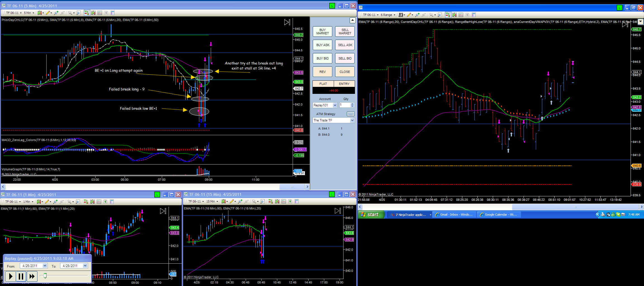644x286 pixels.
Task: Increase Qty with stepper up arrow
Action: coord(352,104)
